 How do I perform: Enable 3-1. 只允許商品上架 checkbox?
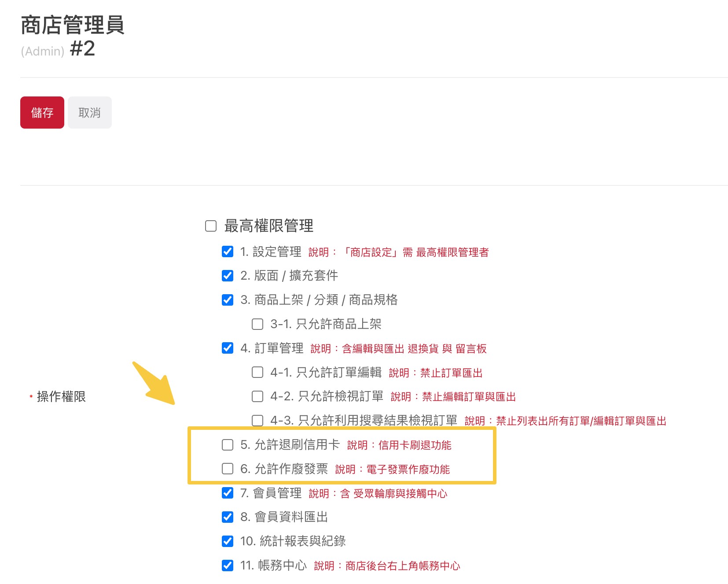(x=257, y=324)
